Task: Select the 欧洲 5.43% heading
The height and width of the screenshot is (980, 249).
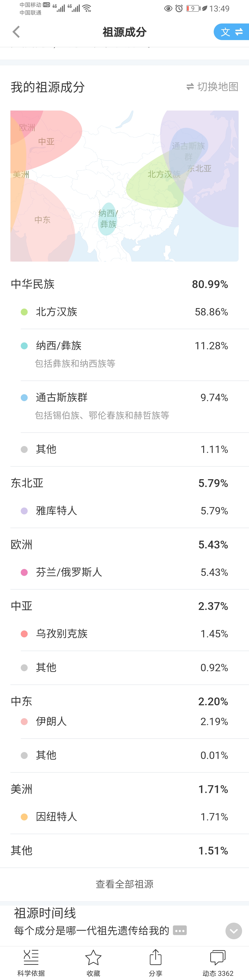Action: 119,545
